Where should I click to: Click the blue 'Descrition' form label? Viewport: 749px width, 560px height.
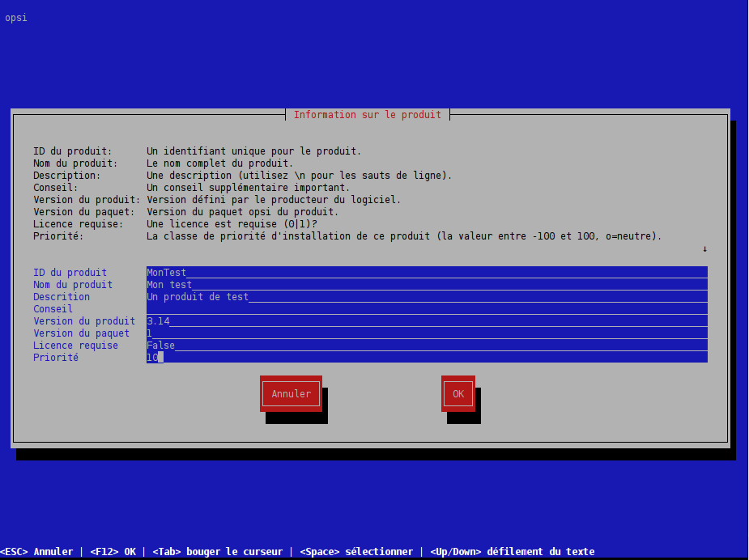tap(62, 296)
